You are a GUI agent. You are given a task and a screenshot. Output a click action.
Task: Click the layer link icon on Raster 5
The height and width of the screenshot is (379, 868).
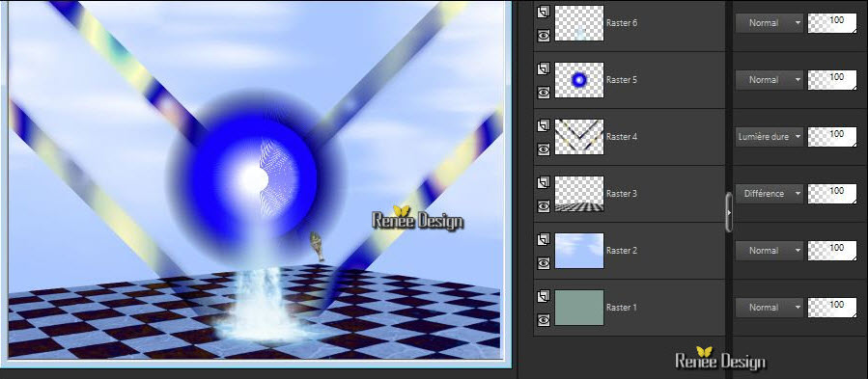tap(543, 68)
